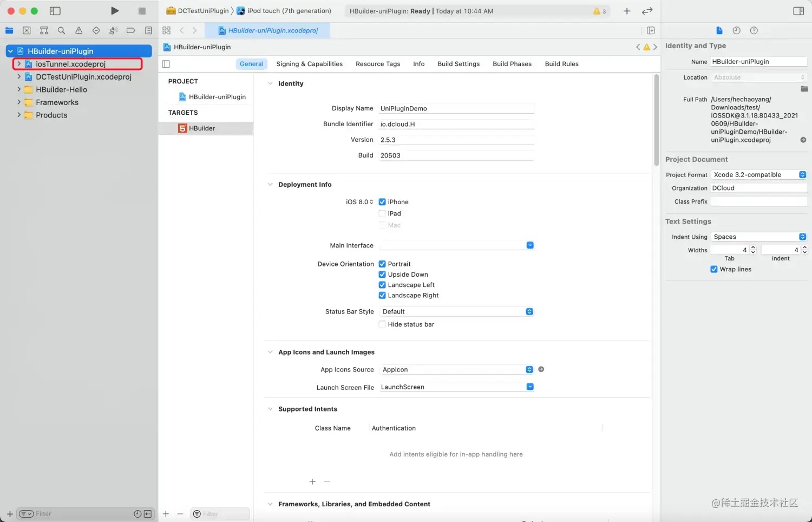Viewport: 812px width, 522px height.
Task: Open the App Icons Source dropdown
Action: coord(456,369)
